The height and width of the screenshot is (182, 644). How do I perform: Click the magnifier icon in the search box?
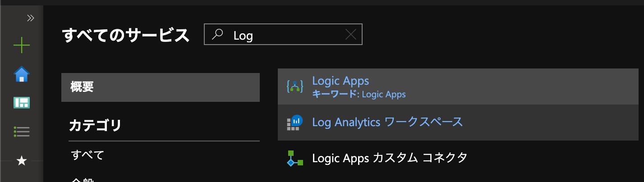[x=218, y=34]
